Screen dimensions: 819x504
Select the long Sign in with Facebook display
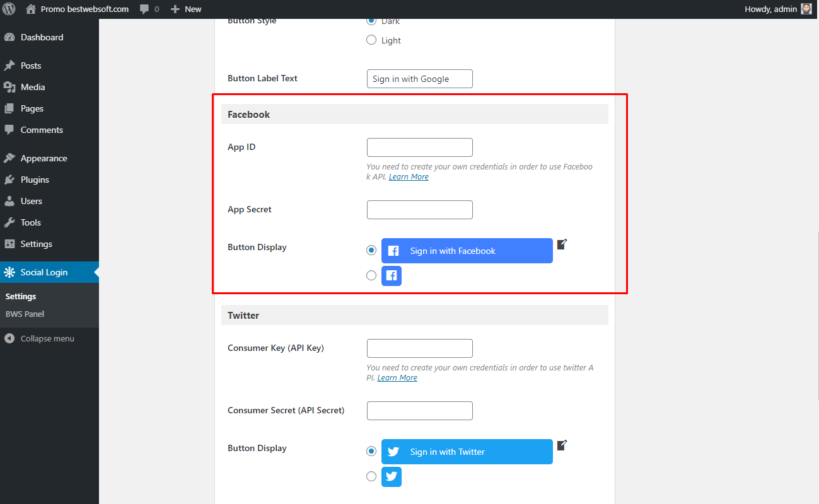click(371, 250)
